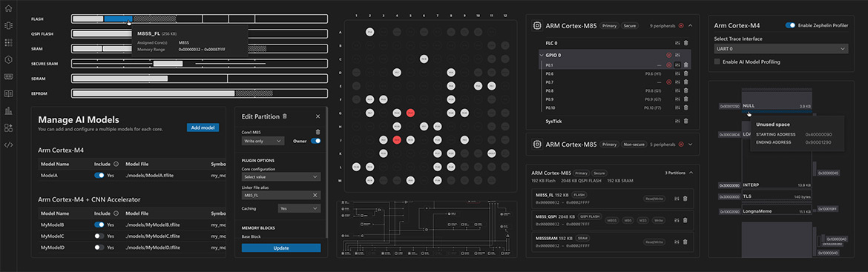This screenshot has height=272, width=868.
Task: Toggle Include for ModelA
Action: (x=99, y=175)
